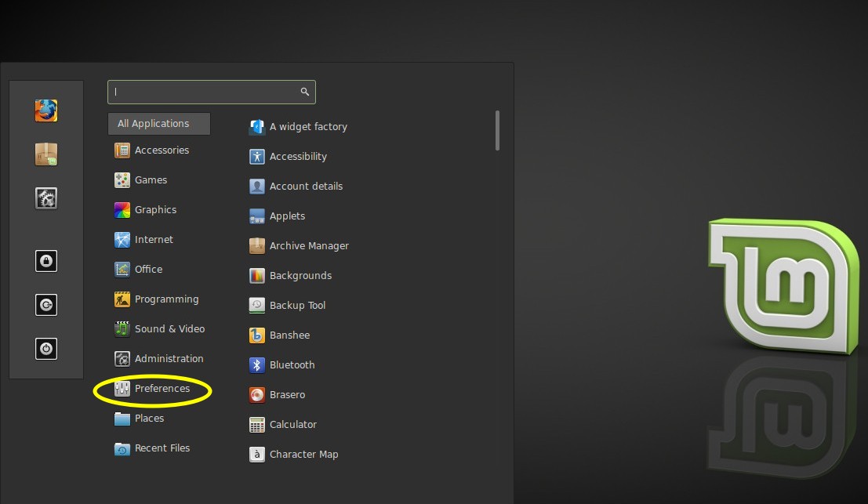Screen dimensions: 868x504
Task: Launch Brasero disc burner
Action: [278, 395]
